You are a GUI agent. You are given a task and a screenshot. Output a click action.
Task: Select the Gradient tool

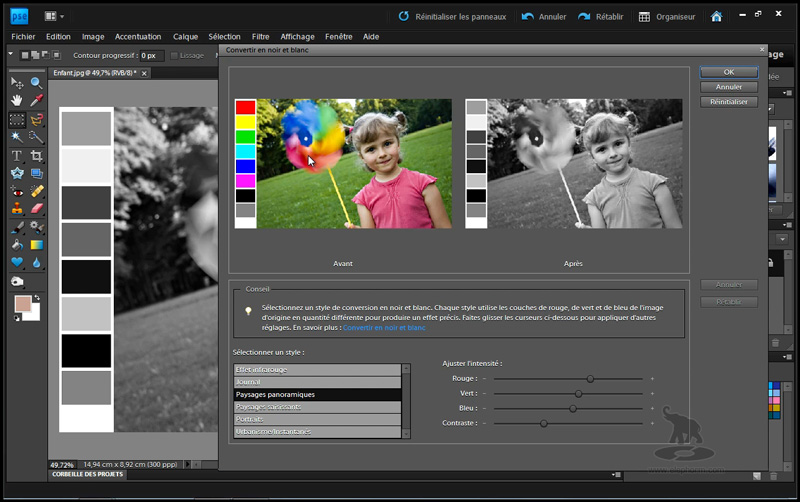(36, 245)
